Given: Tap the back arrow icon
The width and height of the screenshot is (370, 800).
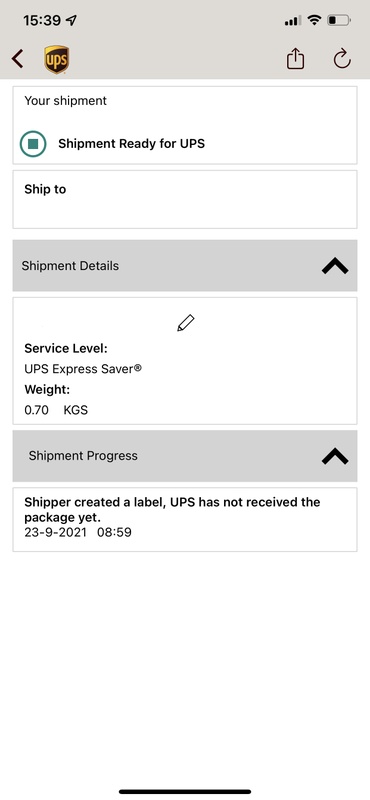Looking at the screenshot, I should point(17,59).
